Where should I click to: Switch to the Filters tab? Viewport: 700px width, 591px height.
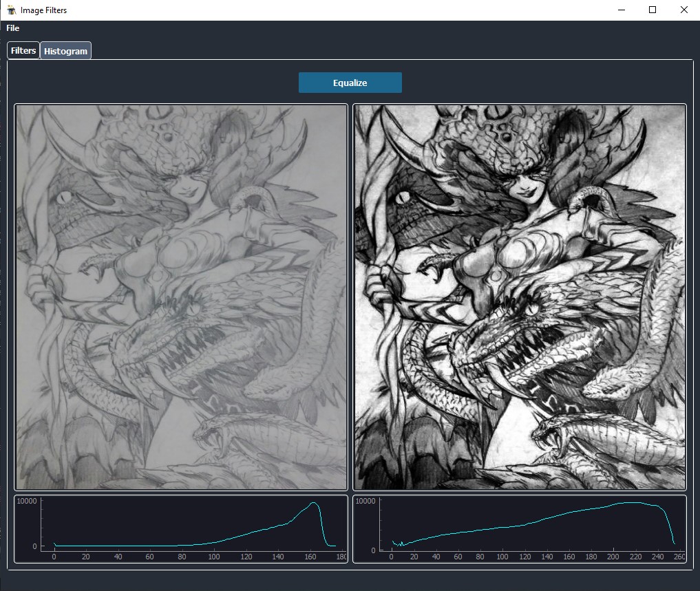click(x=23, y=50)
